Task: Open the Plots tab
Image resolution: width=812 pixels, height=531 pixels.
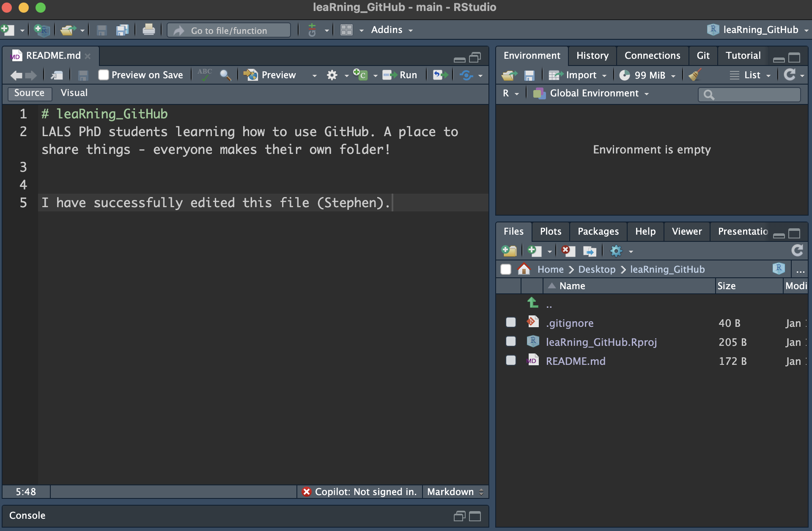Action: pyautogui.click(x=550, y=232)
